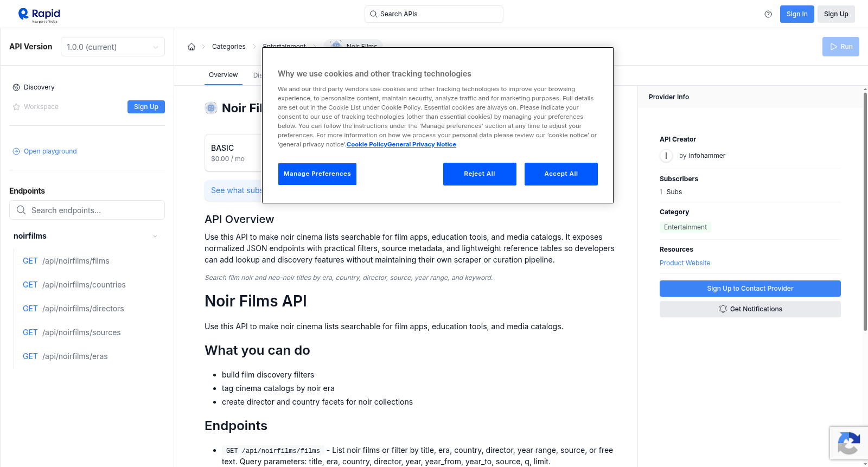Click the 'API Overview' heading
This screenshot has height=467, width=868.
[239, 219]
